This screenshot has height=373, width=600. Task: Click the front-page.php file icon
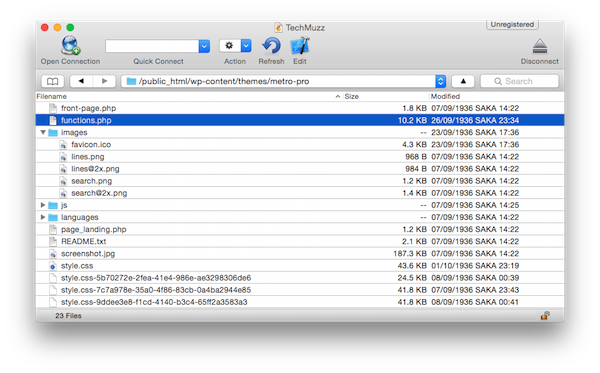tap(53, 108)
